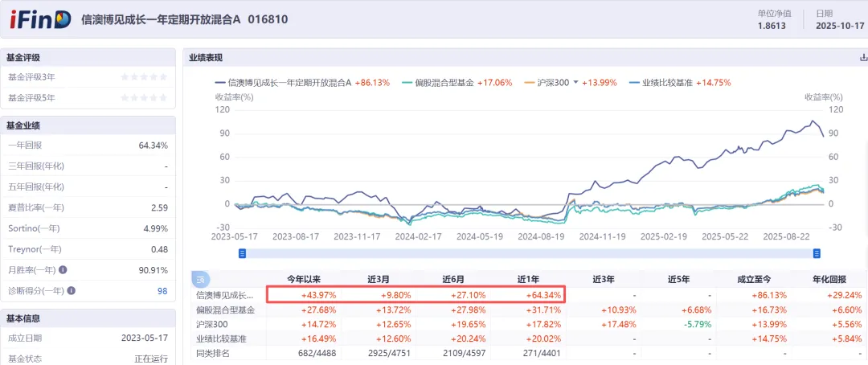Click 沪深300 近5年 cell -5.79%
868x365 pixels.
click(698, 325)
